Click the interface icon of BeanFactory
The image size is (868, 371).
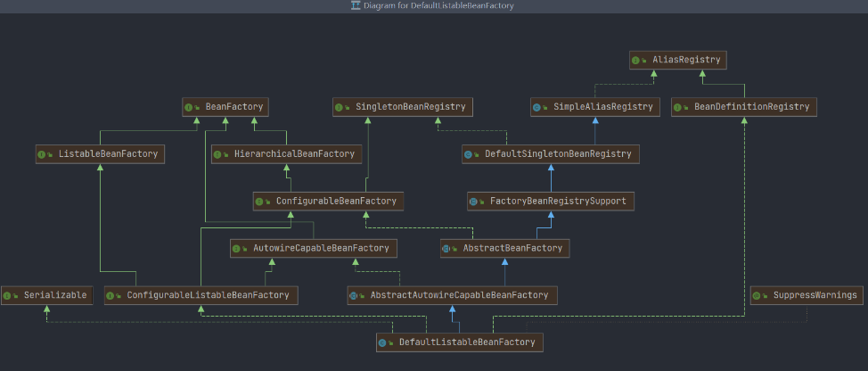188,107
